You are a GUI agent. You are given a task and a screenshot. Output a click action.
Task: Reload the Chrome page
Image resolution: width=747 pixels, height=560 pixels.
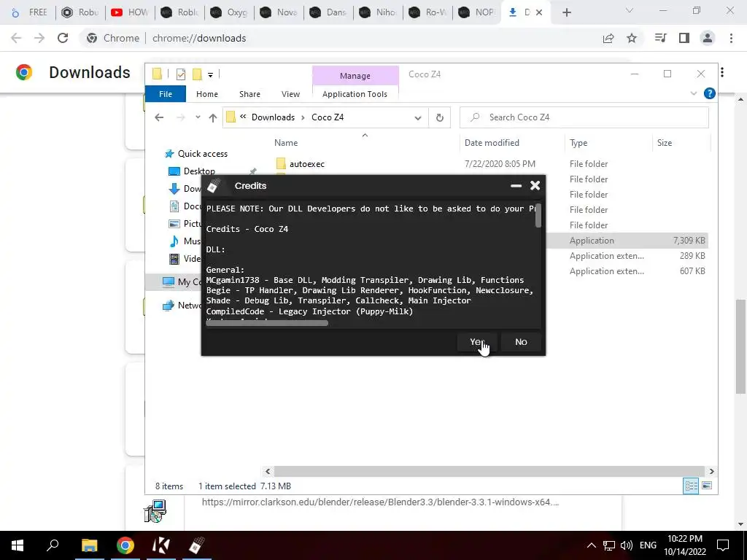[x=63, y=38]
